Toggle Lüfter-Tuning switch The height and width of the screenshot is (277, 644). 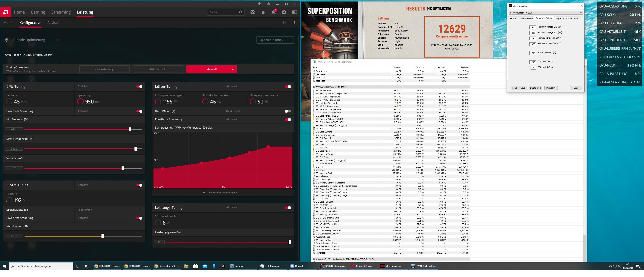tap(288, 87)
